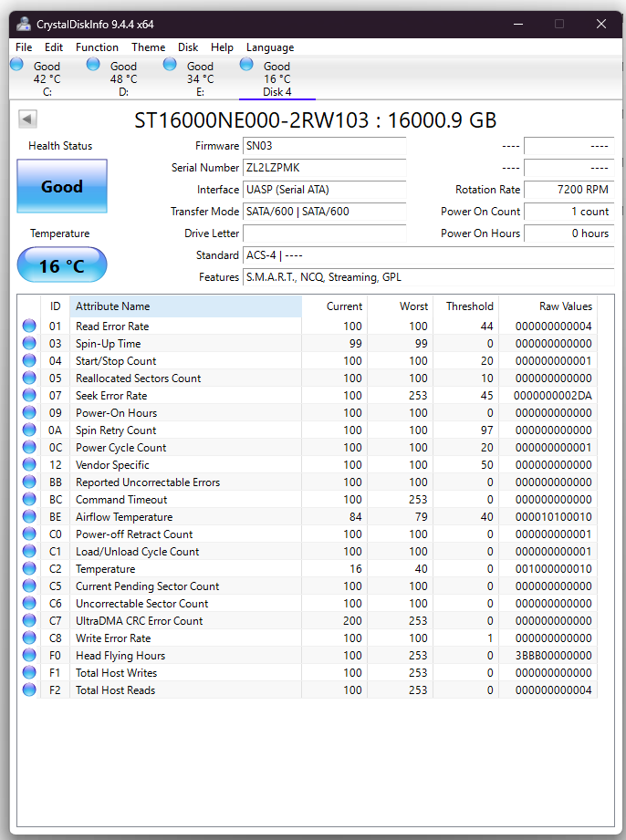Click the previous disk arrow button

[27, 119]
